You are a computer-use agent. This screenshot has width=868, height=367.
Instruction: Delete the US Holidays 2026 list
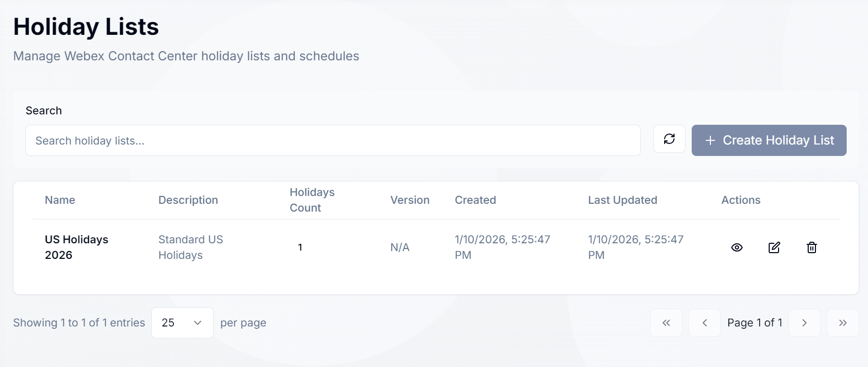coord(811,247)
